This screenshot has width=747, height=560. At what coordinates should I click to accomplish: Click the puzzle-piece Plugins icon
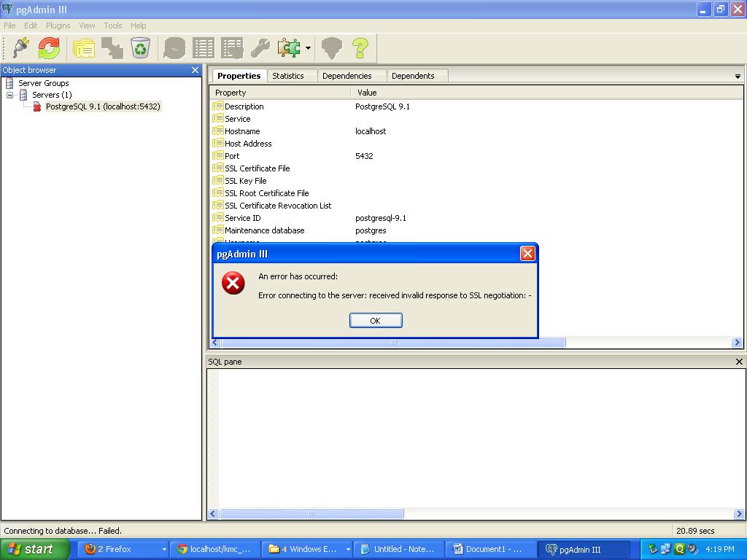pyautogui.click(x=289, y=48)
